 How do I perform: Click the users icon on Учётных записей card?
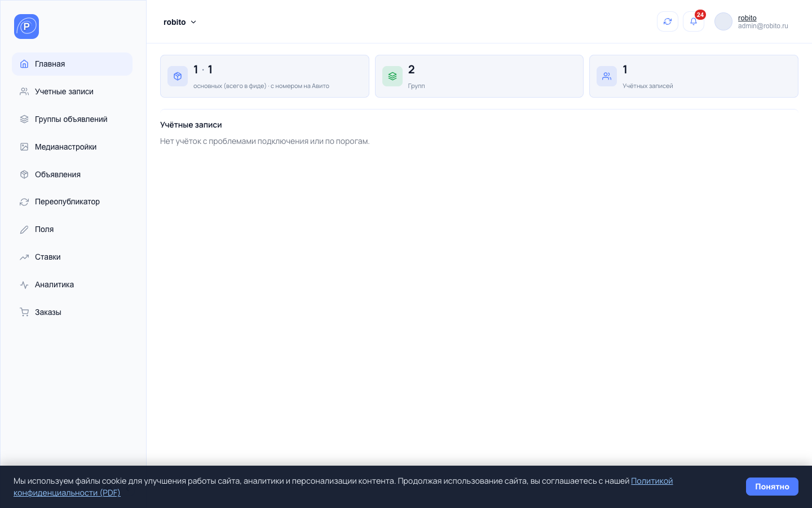pyautogui.click(x=607, y=76)
